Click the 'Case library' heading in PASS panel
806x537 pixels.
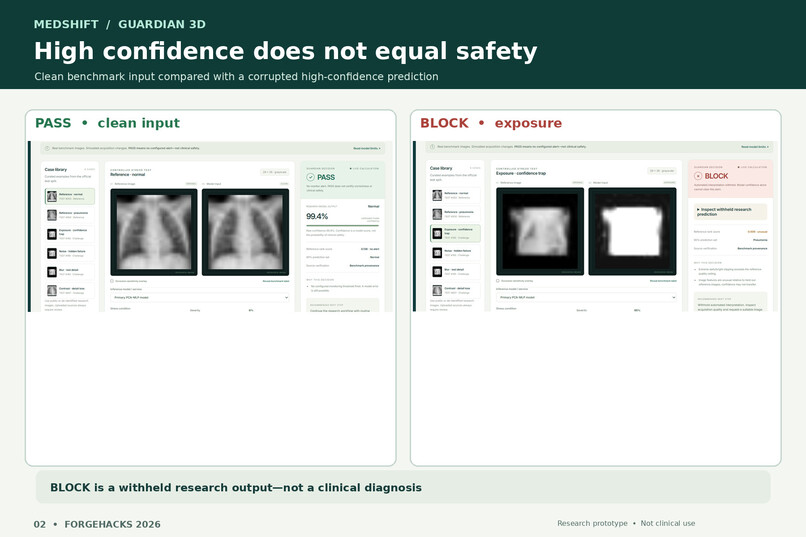(56, 170)
